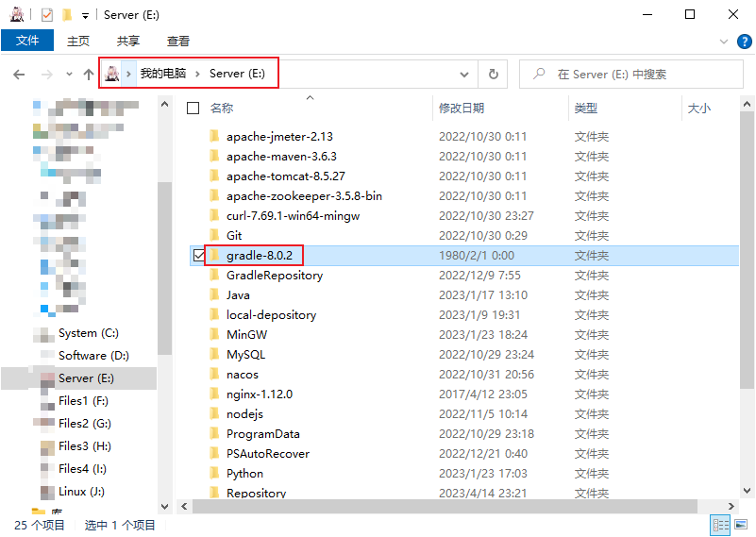Click the Back navigation arrow

coord(19,74)
